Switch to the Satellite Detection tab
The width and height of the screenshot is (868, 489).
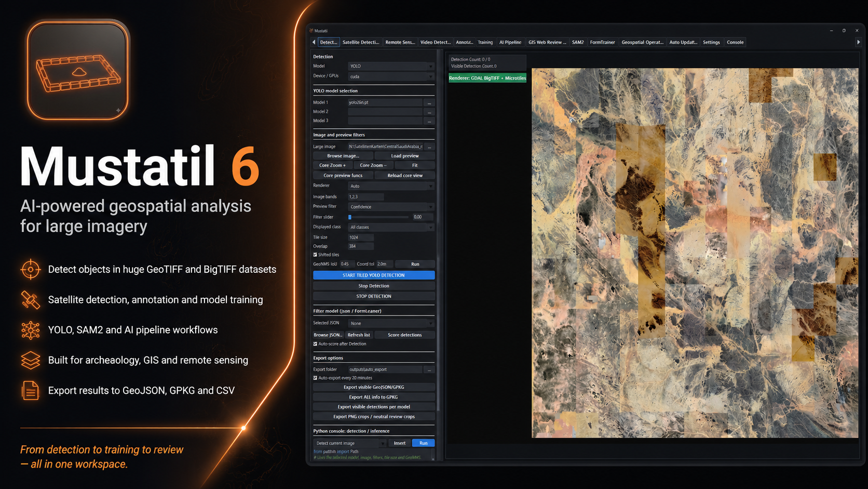click(x=361, y=42)
